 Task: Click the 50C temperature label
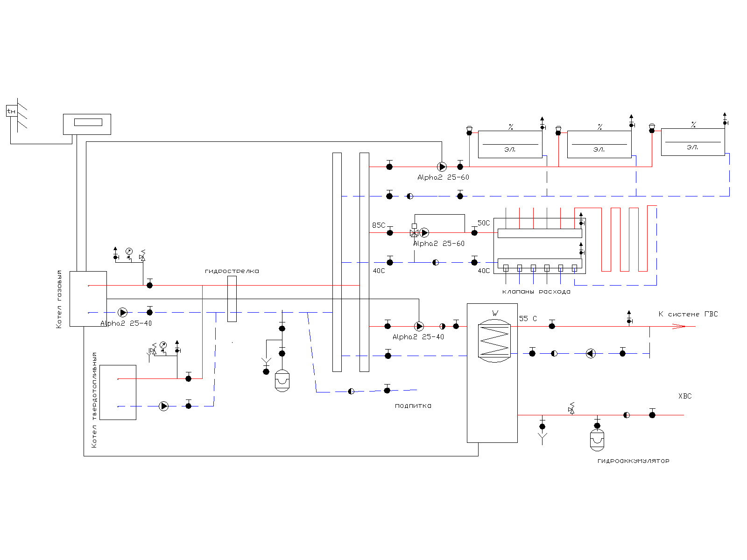pyautogui.click(x=484, y=223)
